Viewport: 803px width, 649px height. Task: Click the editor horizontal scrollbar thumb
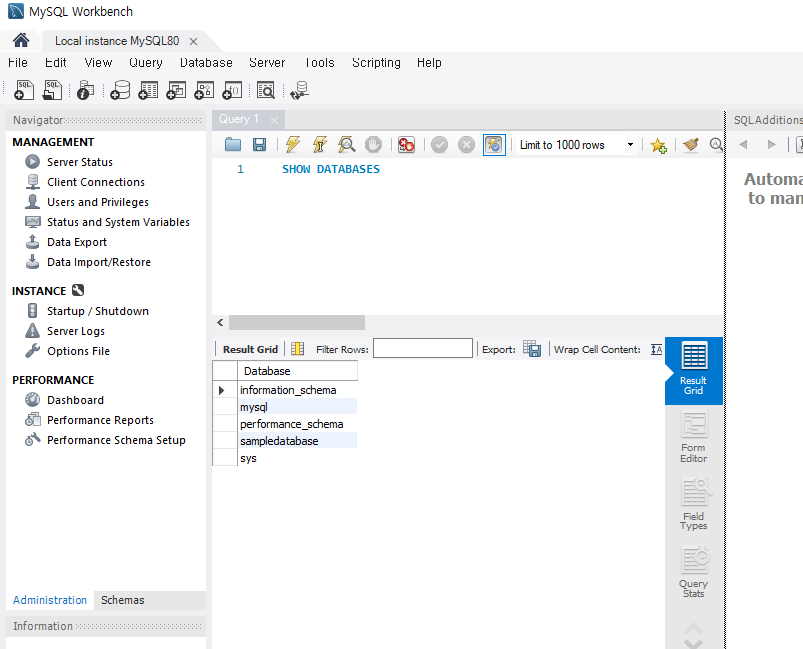[x=297, y=322]
